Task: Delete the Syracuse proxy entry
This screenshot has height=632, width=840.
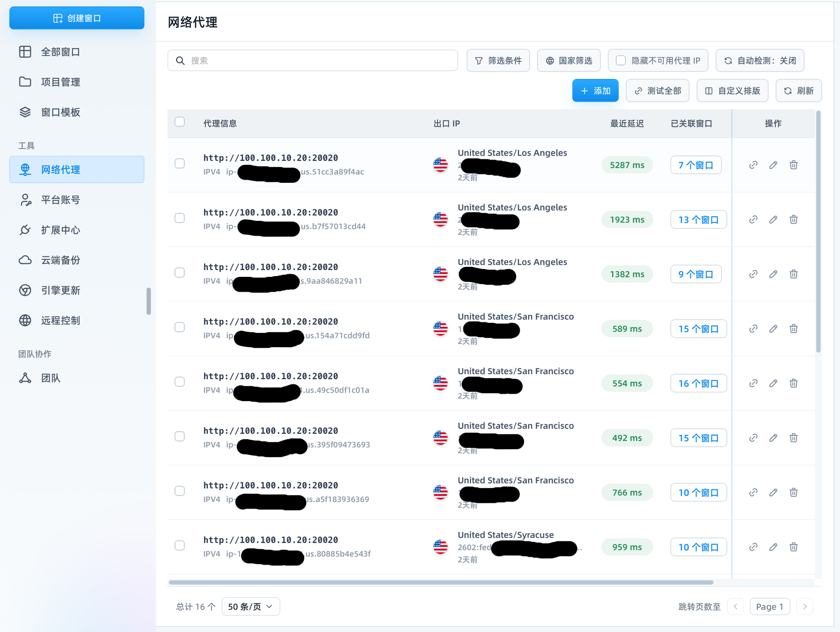Action: pos(793,547)
